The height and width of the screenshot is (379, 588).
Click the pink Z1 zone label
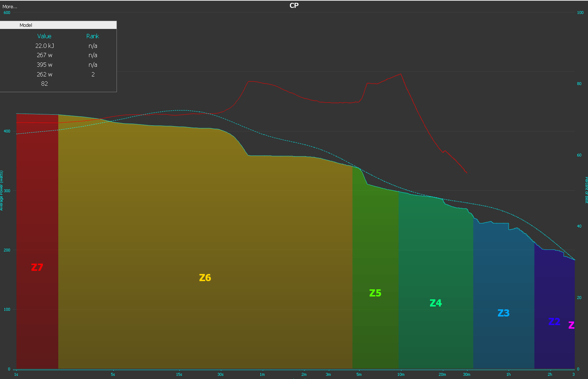572,325
